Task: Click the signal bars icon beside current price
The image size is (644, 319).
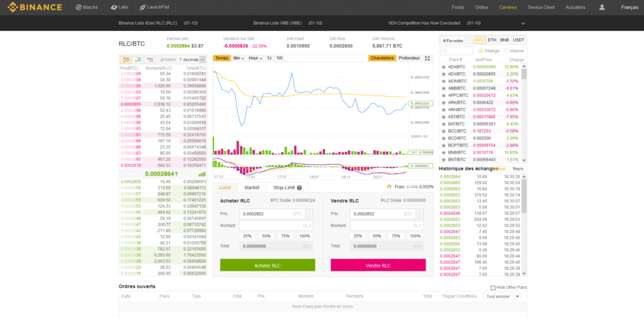Action: [202, 175]
